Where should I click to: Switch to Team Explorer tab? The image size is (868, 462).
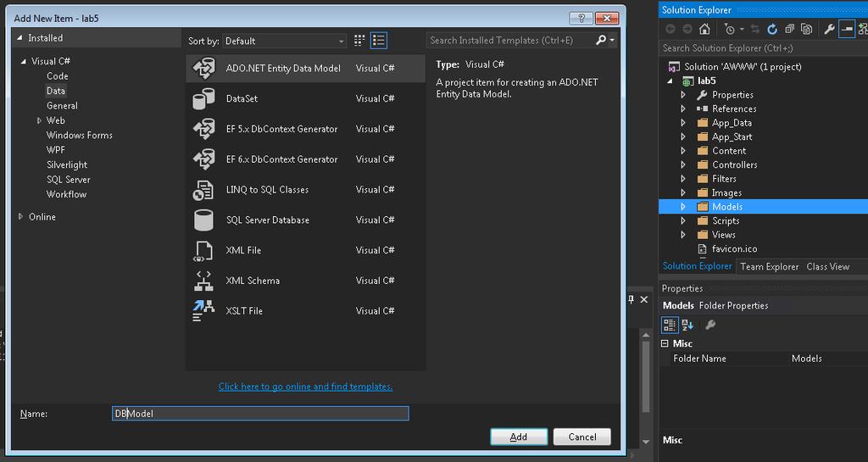point(770,267)
